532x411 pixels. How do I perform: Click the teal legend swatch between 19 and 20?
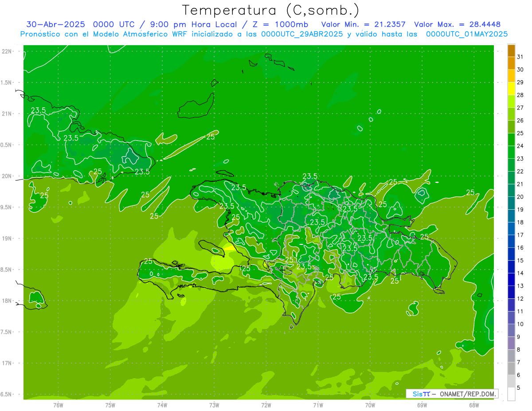[x=511, y=204]
